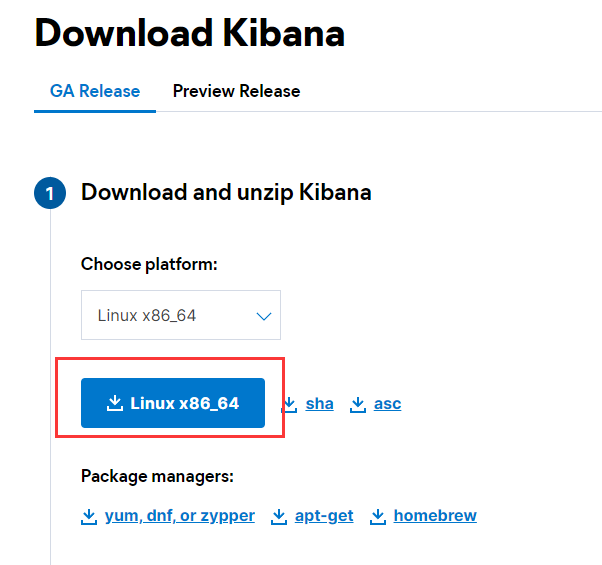Open the sha checksum link
This screenshot has height=565, width=602.
pos(320,404)
